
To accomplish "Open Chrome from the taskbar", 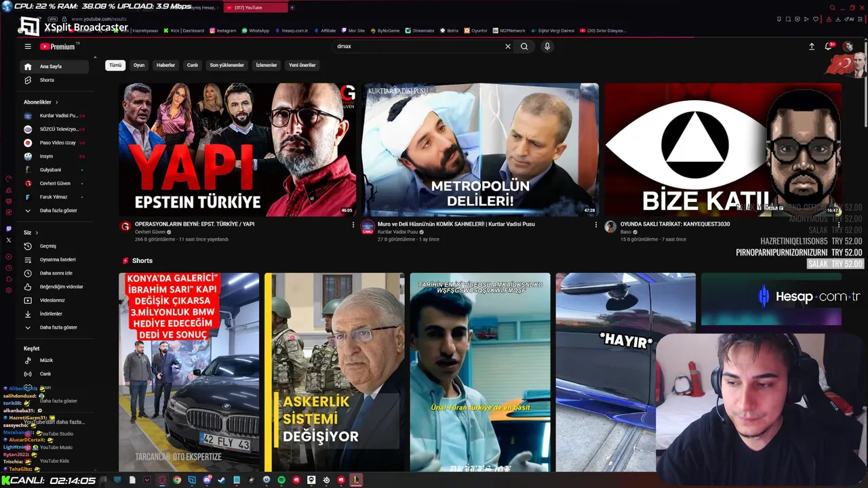I will (177, 481).
